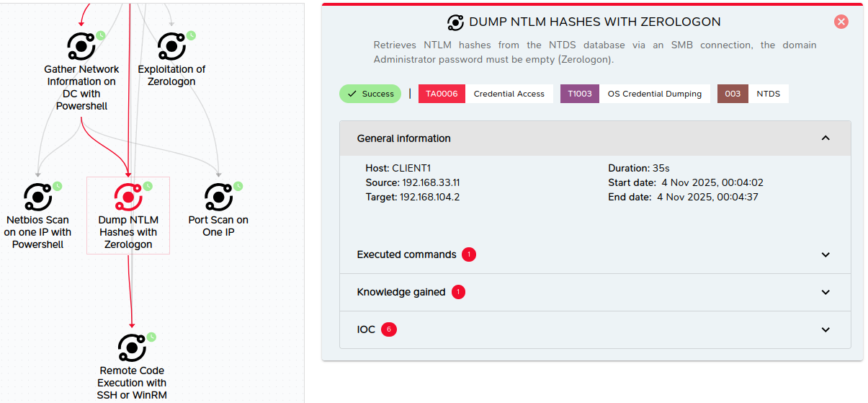Click the Gather Network Information on DC label
This screenshot has height=403, width=868.
pos(81,88)
